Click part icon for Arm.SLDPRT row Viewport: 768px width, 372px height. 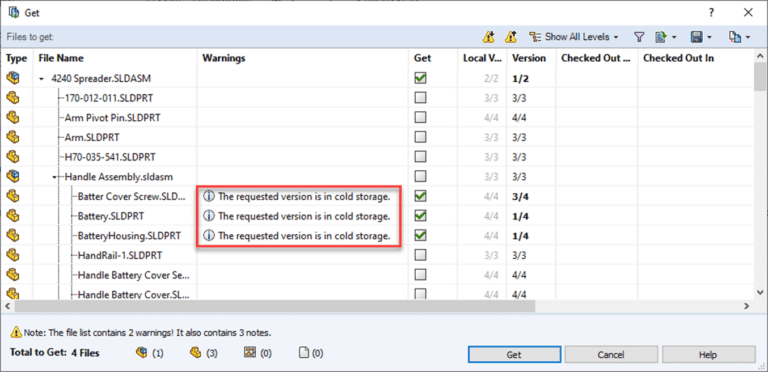[x=12, y=137]
